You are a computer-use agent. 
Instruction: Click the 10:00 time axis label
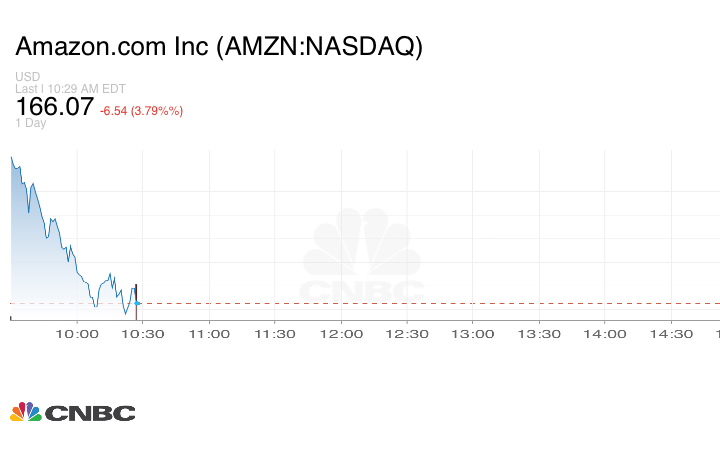pyautogui.click(x=79, y=334)
